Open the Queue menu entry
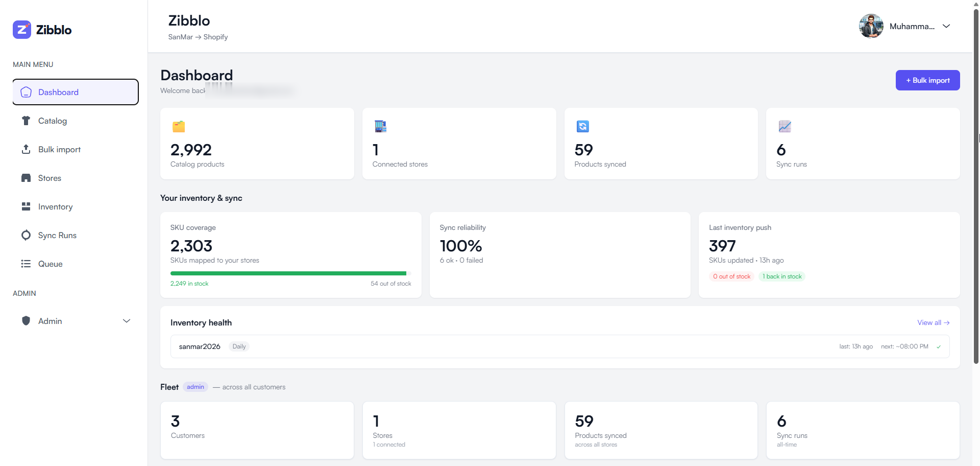This screenshot has width=980, height=466. point(76,264)
